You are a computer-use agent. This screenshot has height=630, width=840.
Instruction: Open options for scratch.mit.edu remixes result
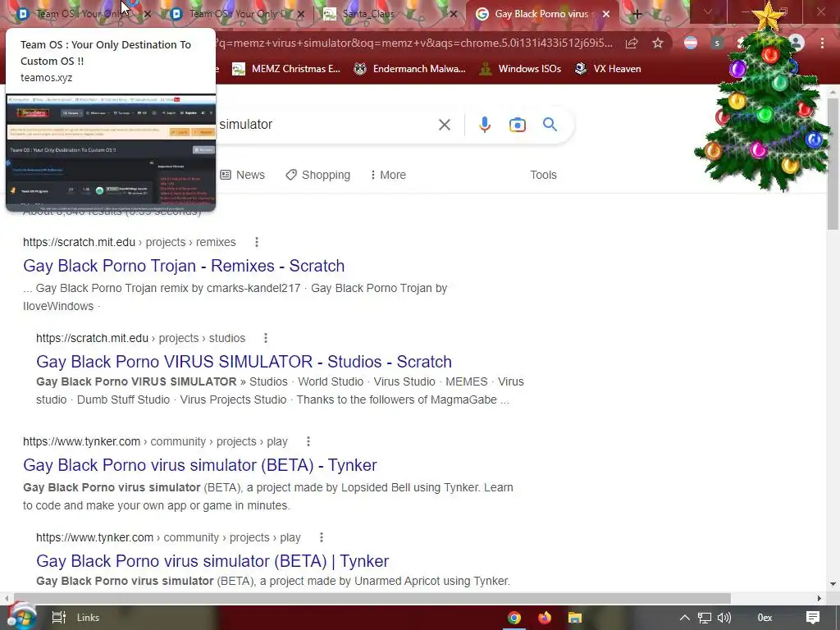tap(257, 242)
